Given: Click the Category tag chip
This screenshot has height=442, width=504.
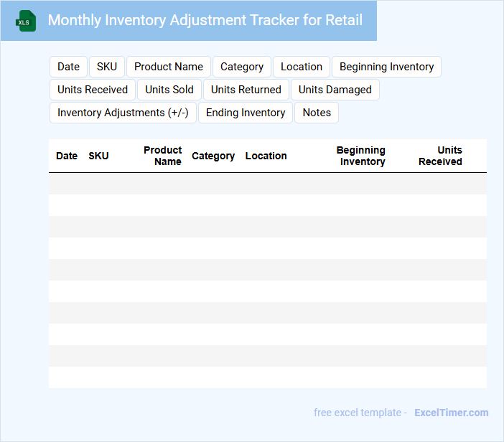Looking at the screenshot, I should 242,67.
